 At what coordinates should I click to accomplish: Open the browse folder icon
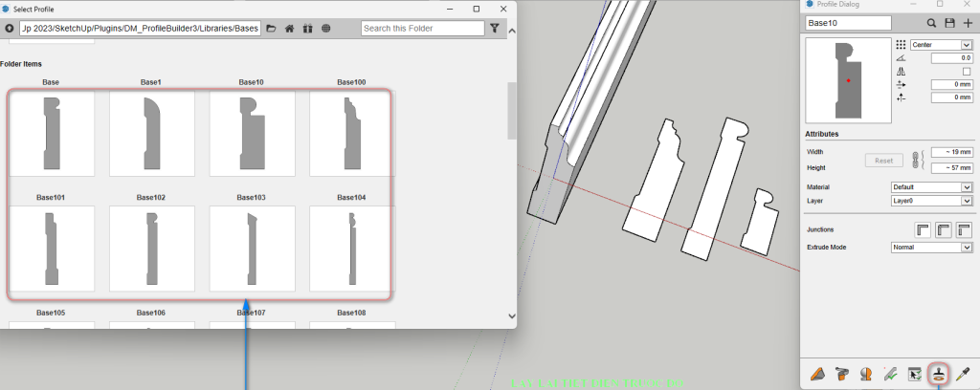[x=271, y=29]
